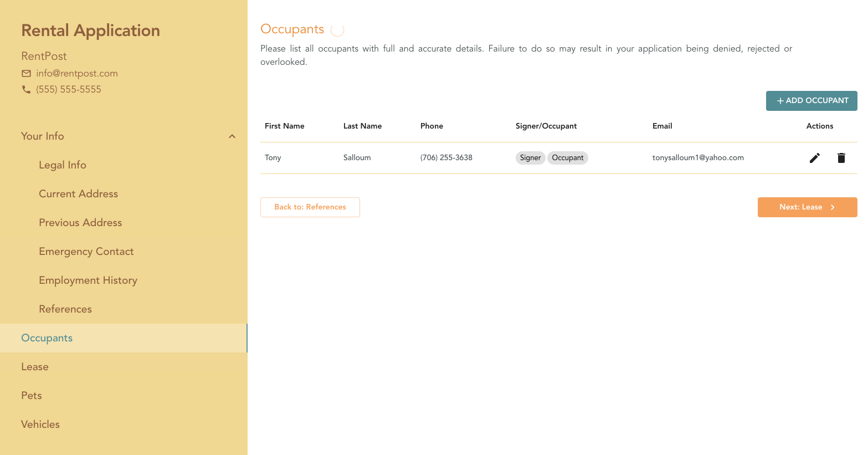Click the plus icon on the Add Occupant button

(x=780, y=100)
